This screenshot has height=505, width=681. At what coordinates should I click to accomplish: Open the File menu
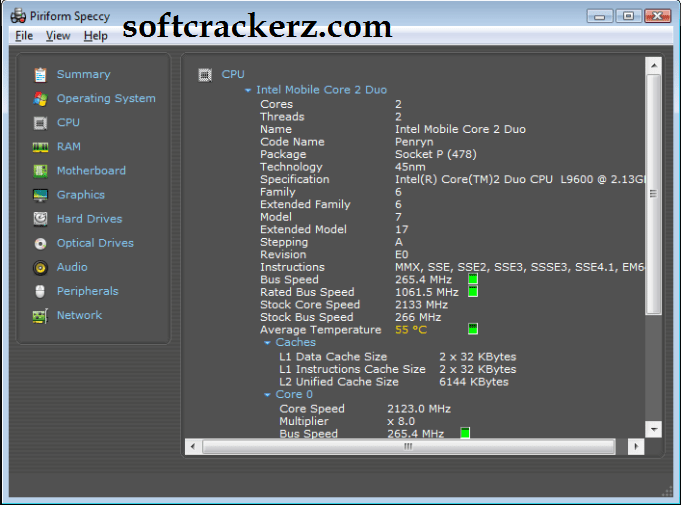pos(24,36)
